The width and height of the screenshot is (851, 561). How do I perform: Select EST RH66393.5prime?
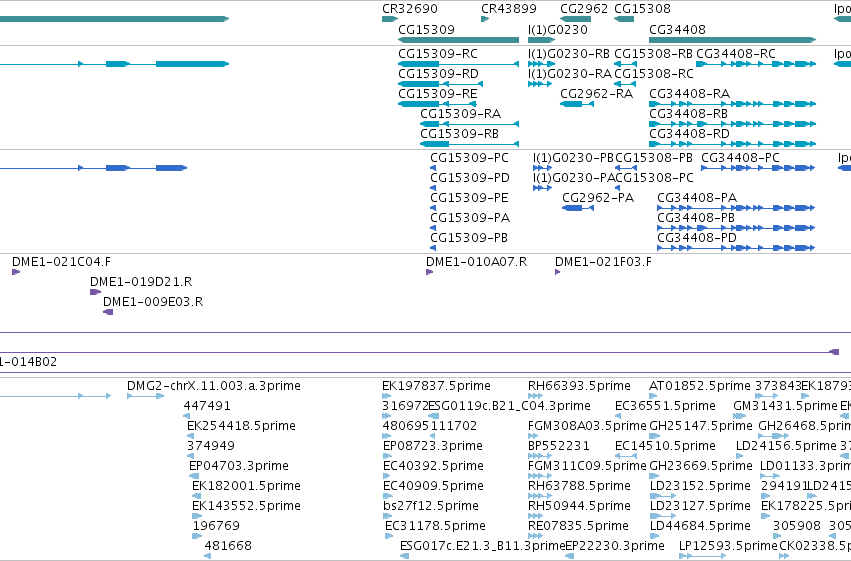pyautogui.click(x=535, y=396)
